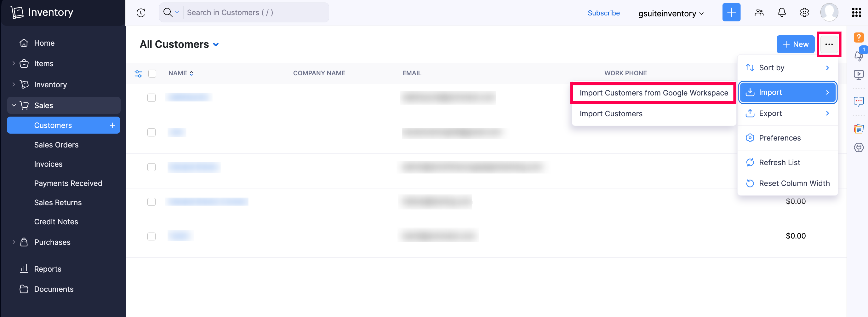Focus the Search in Customers field

[x=256, y=13]
